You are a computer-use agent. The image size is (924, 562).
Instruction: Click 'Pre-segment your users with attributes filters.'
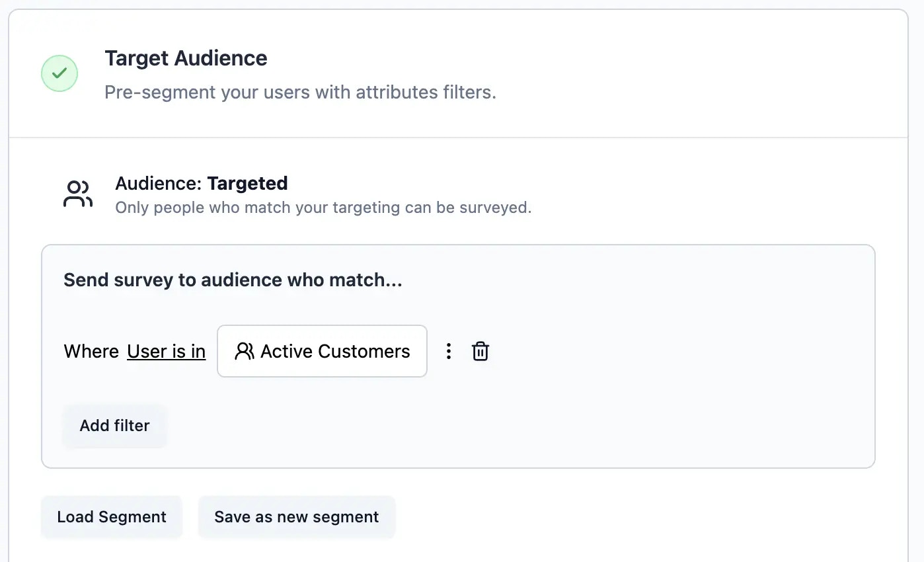[301, 92]
